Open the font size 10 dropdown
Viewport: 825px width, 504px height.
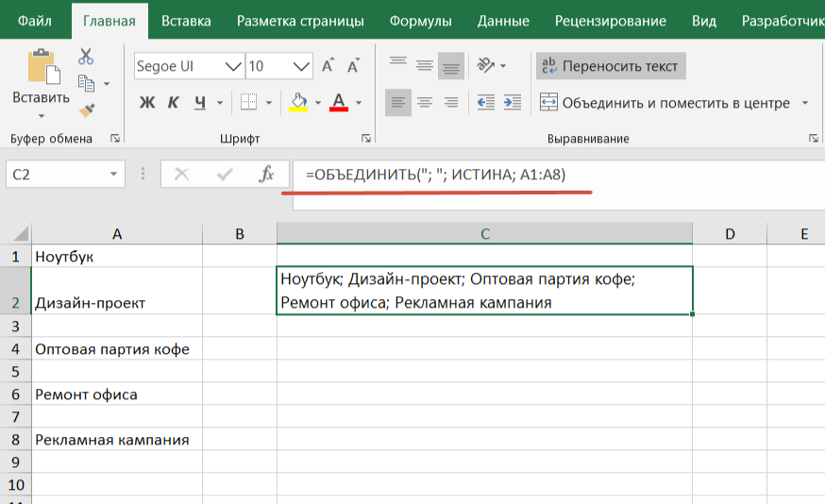point(301,66)
